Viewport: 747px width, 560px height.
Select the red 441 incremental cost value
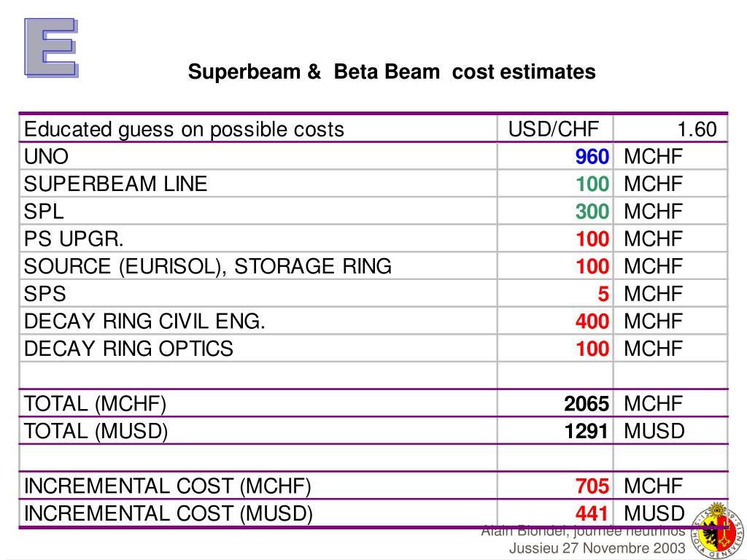point(592,513)
